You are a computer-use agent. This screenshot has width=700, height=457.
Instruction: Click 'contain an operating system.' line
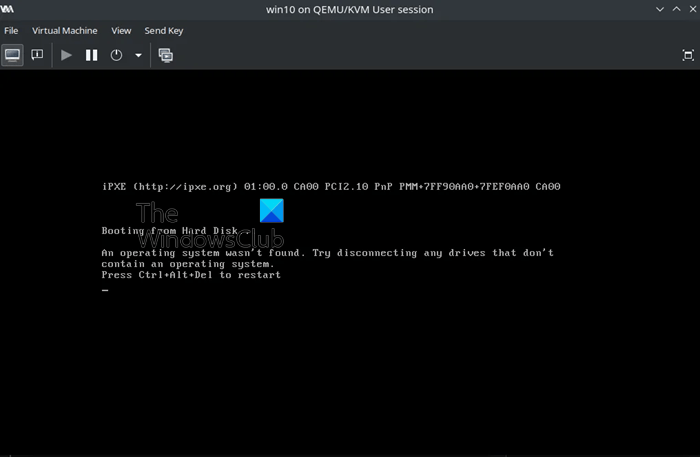tap(188, 264)
